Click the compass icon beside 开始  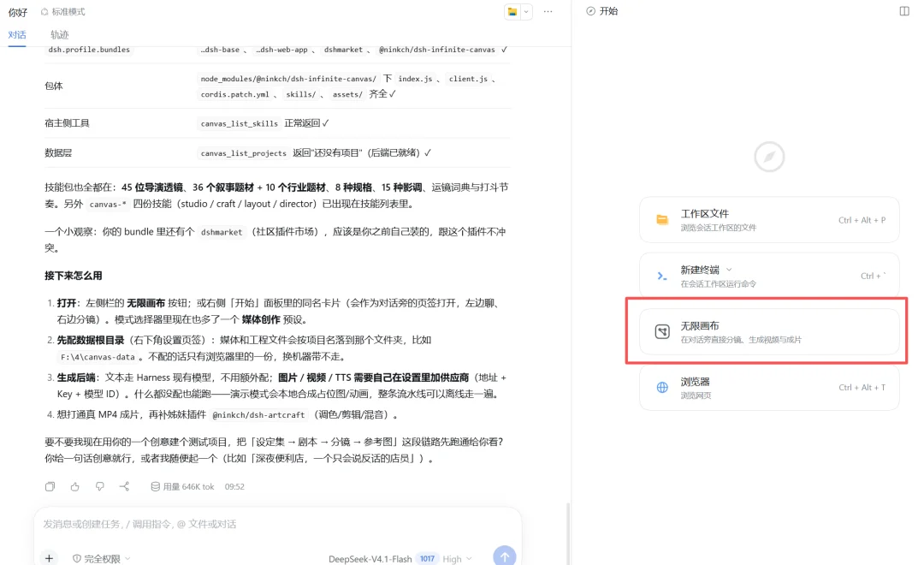(590, 11)
